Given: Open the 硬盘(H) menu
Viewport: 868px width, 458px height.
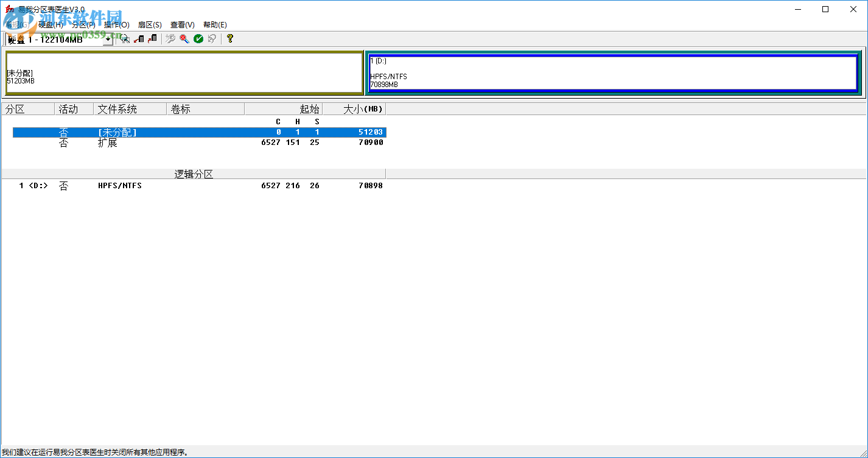Looking at the screenshot, I should coord(51,25).
